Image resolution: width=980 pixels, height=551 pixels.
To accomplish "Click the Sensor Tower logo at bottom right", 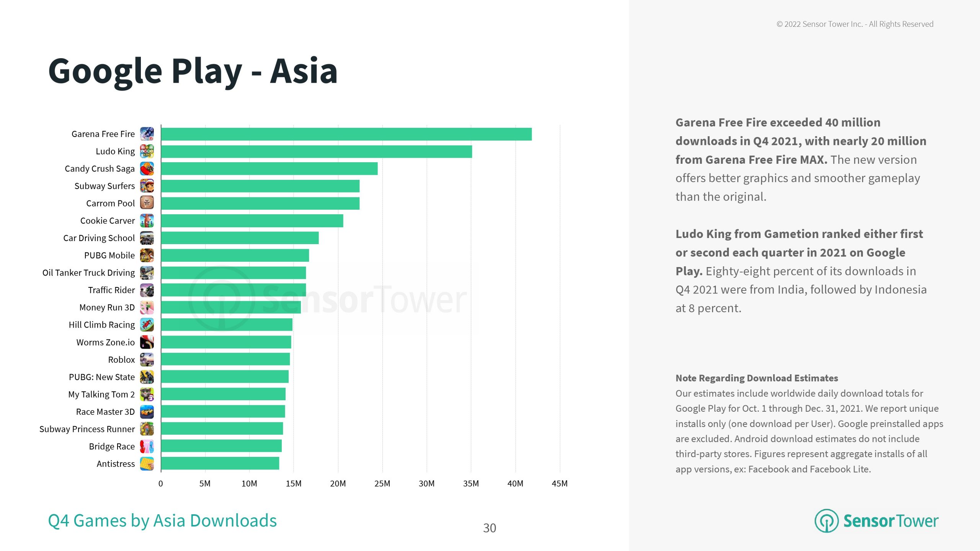I will click(x=876, y=521).
